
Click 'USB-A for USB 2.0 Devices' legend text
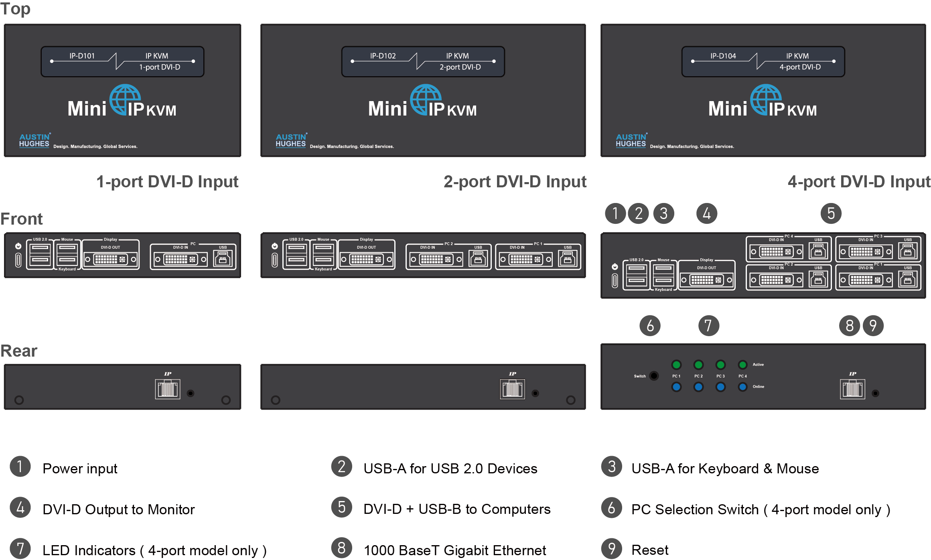point(450,469)
